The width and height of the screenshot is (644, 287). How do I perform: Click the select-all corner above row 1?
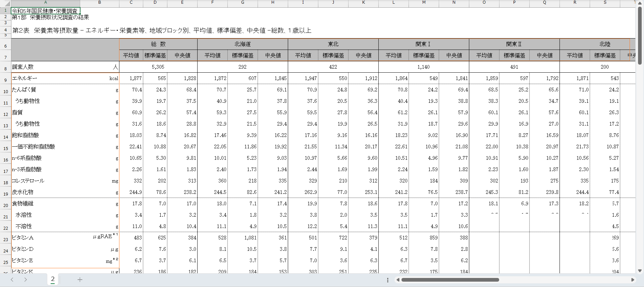pyautogui.click(x=5, y=3)
